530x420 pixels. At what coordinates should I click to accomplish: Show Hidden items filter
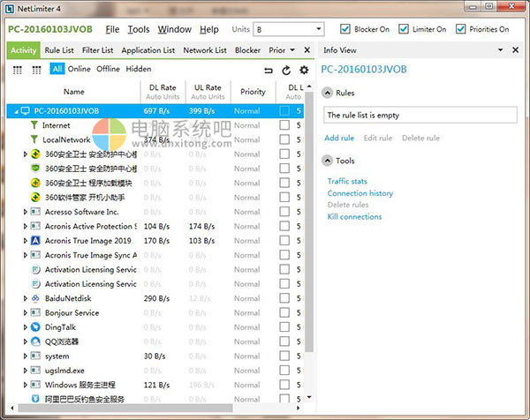139,69
